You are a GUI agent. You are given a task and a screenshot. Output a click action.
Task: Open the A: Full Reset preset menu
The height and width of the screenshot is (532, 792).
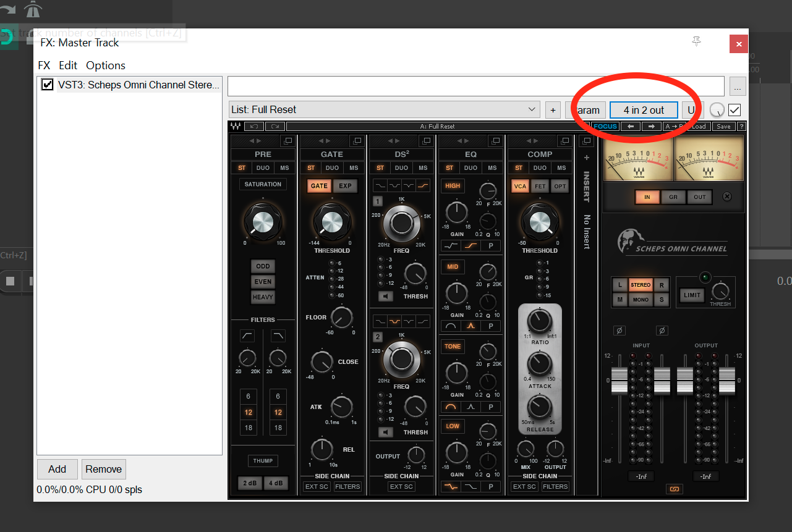(437, 126)
